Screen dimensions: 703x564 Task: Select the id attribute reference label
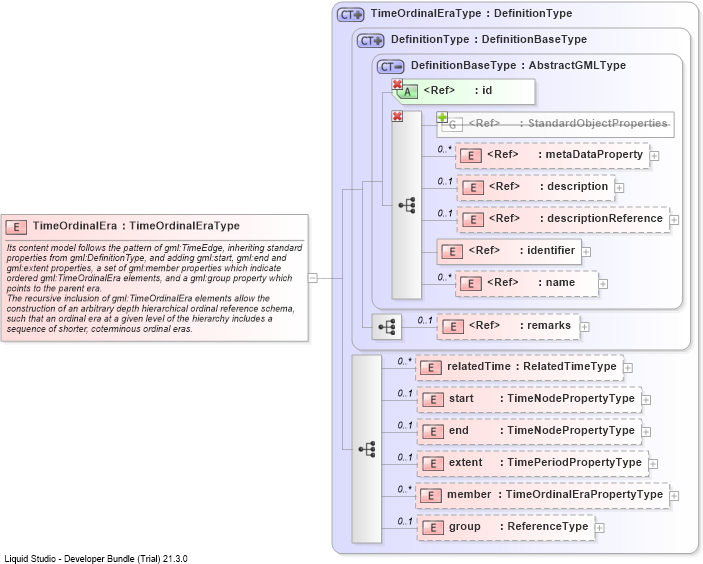tap(458, 91)
